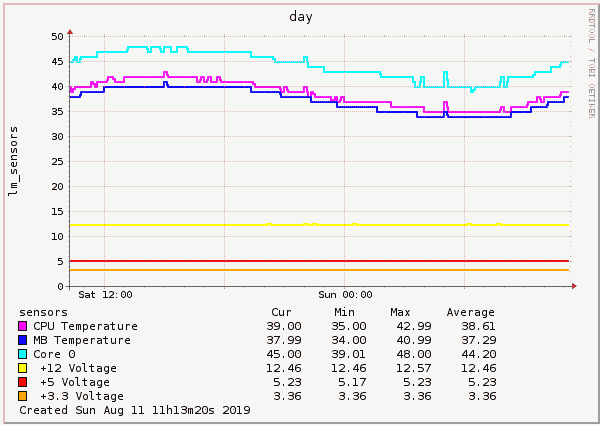Click the 'Max' column header
Screen dimensions: 600x425
point(400,312)
